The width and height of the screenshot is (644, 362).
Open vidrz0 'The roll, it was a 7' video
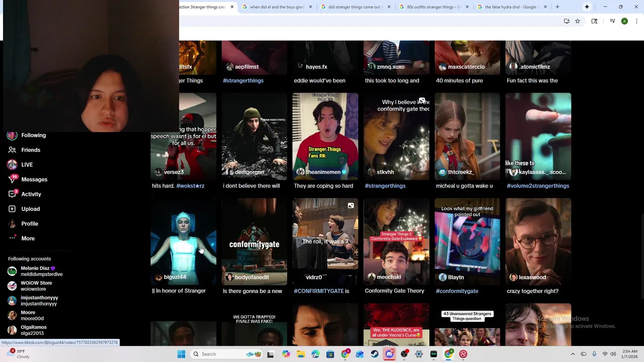pos(326,241)
